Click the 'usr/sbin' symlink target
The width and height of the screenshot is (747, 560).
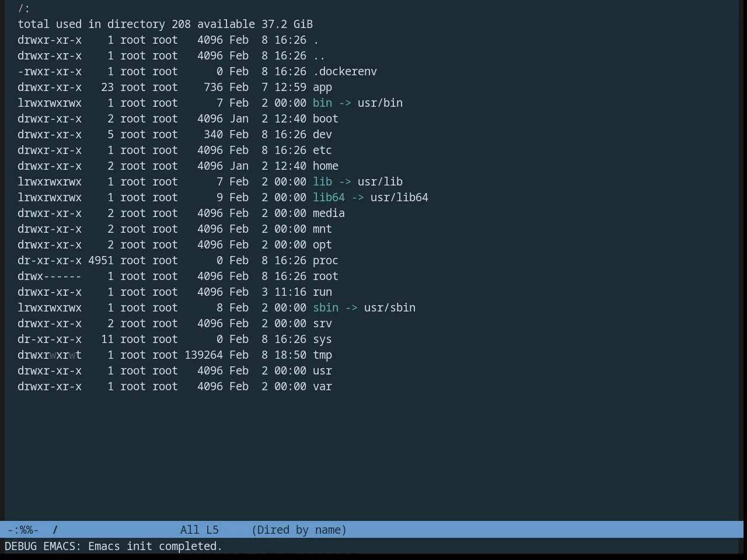pos(390,308)
